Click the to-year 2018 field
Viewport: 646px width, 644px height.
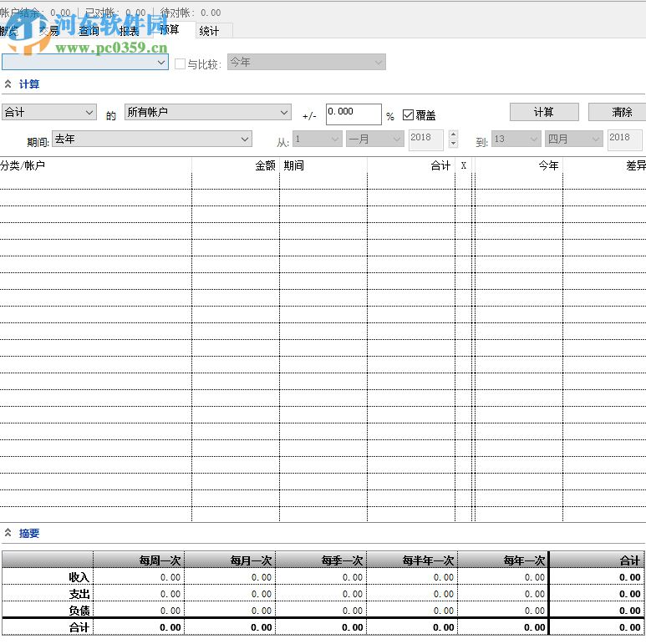624,140
